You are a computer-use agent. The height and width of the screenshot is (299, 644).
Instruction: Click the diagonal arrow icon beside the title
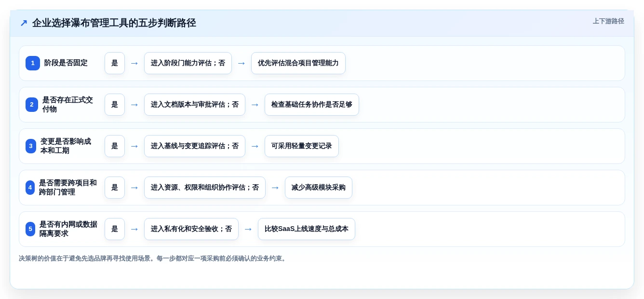tap(24, 23)
